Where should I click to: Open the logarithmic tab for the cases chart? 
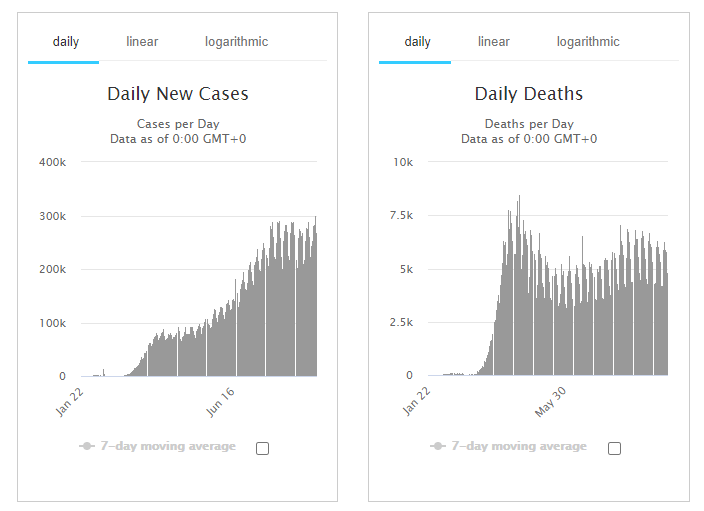coord(236,42)
